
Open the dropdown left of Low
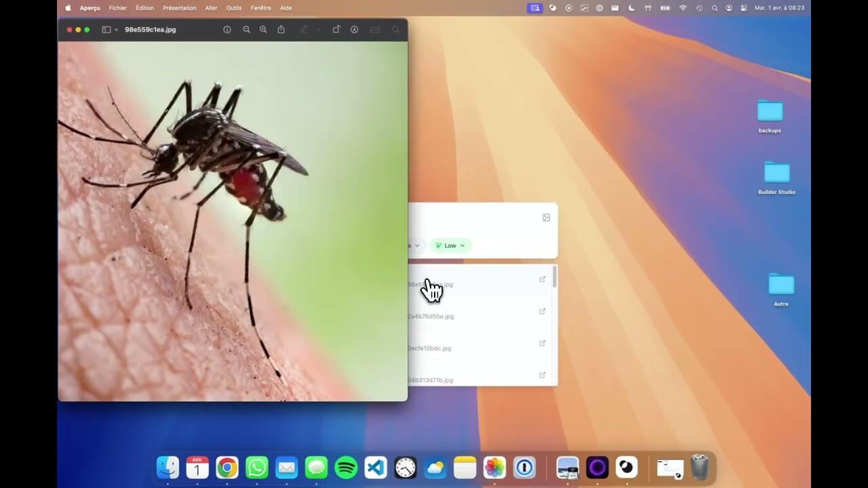click(x=414, y=245)
